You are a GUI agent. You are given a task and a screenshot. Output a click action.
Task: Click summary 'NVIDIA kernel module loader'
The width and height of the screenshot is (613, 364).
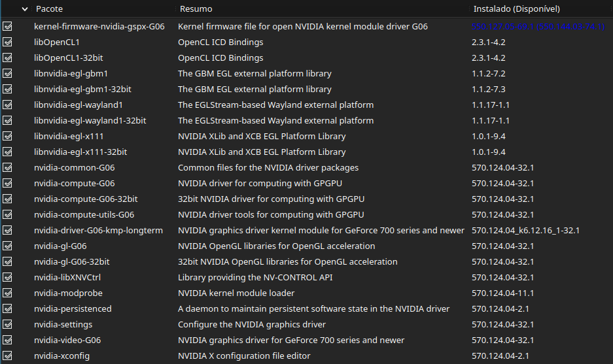[236, 293]
